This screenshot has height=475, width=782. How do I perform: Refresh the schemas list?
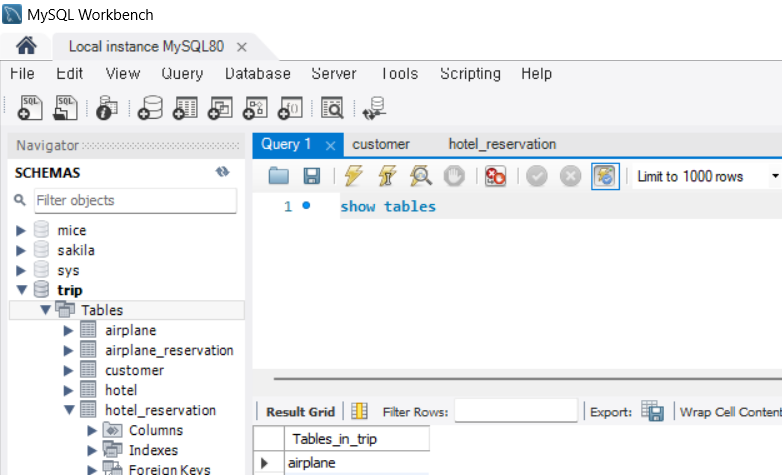pos(222,172)
